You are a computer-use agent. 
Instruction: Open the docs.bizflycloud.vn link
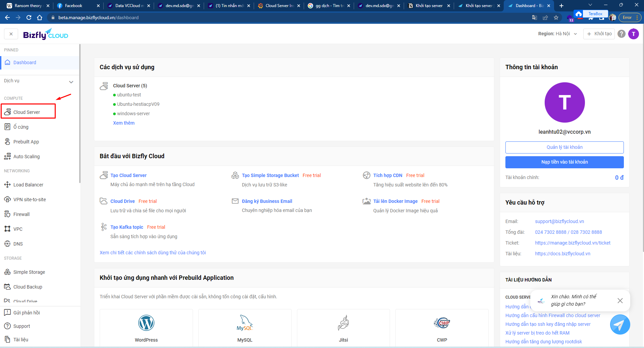(x=562, y=254)
